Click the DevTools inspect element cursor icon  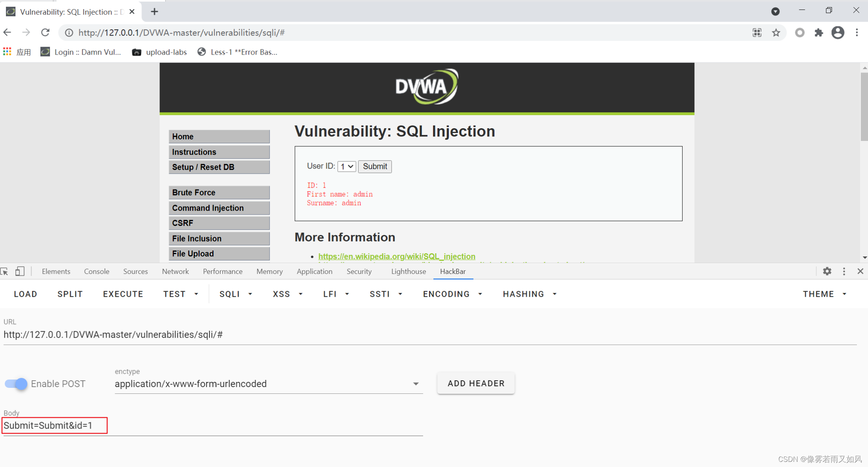coord(5,271)
